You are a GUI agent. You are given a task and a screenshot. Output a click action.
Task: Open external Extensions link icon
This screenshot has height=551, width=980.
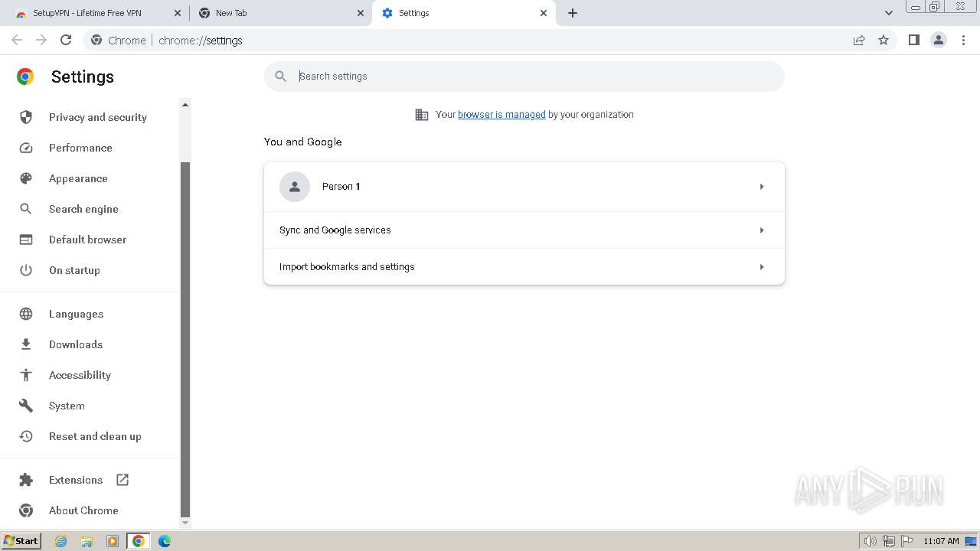(x=122, y=480)
